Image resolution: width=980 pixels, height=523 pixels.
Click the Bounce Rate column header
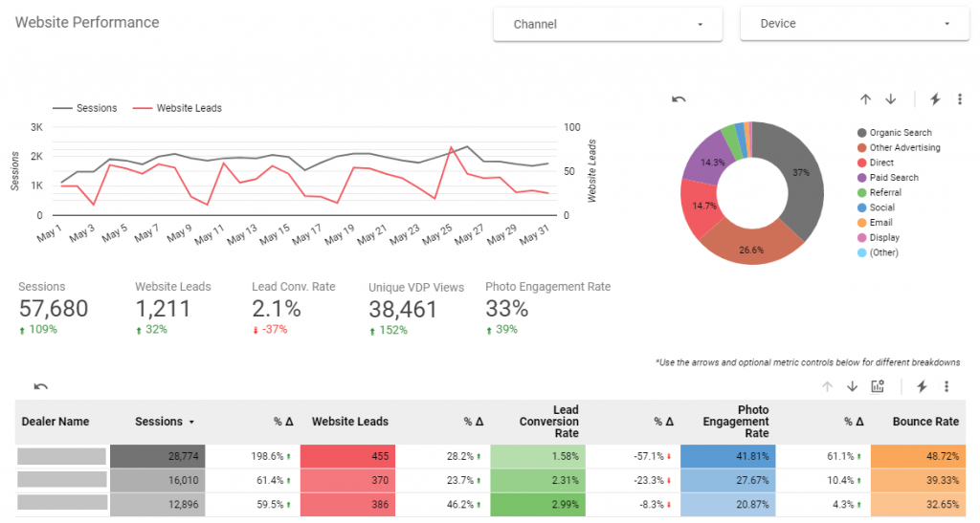point(925,422)
